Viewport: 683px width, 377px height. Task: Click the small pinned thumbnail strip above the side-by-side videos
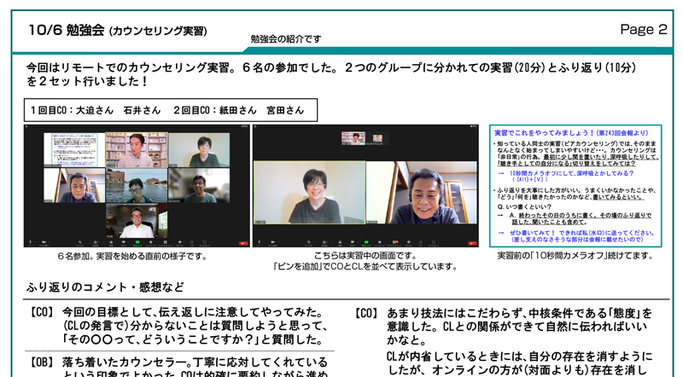[364, 138]
